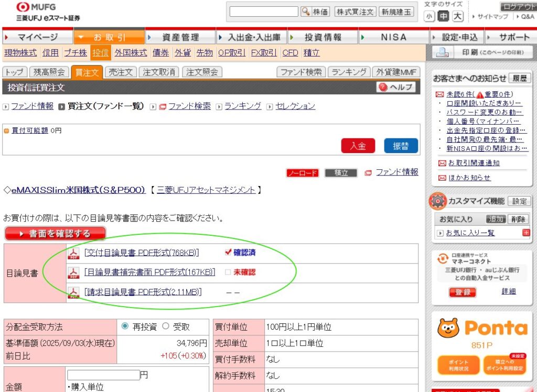The width and height of the screenshot is (537, 392).
Task: Open the 資産管理 main menu
Action: [x=180, y=37]
